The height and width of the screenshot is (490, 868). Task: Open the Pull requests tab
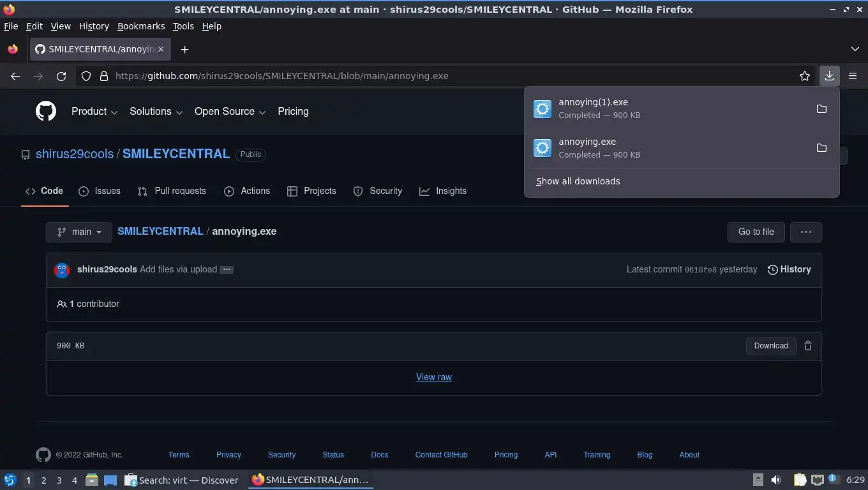(172, 191)
